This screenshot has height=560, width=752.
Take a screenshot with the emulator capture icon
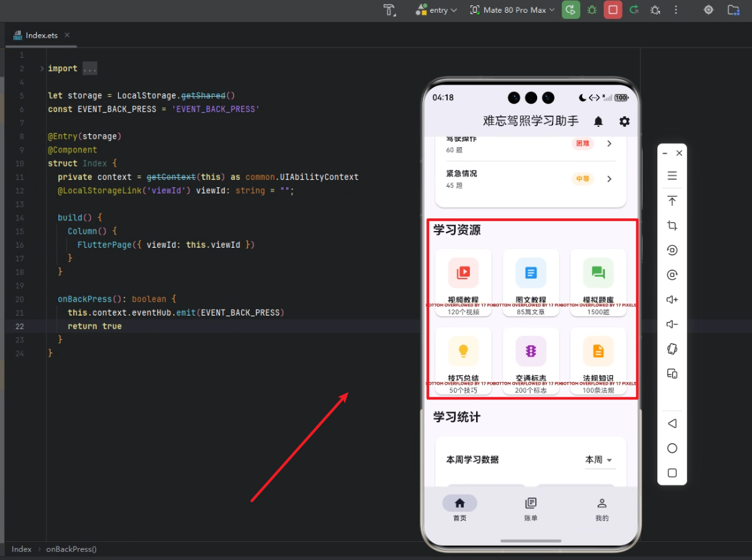tap(672, 225)
